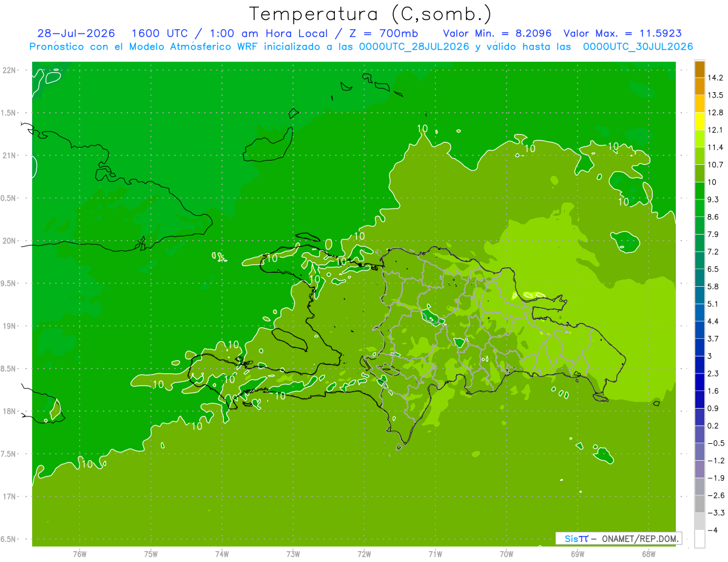Click the '12.1' colorbar value
Screen dimensions: 728x562
(x=715, y=130)
